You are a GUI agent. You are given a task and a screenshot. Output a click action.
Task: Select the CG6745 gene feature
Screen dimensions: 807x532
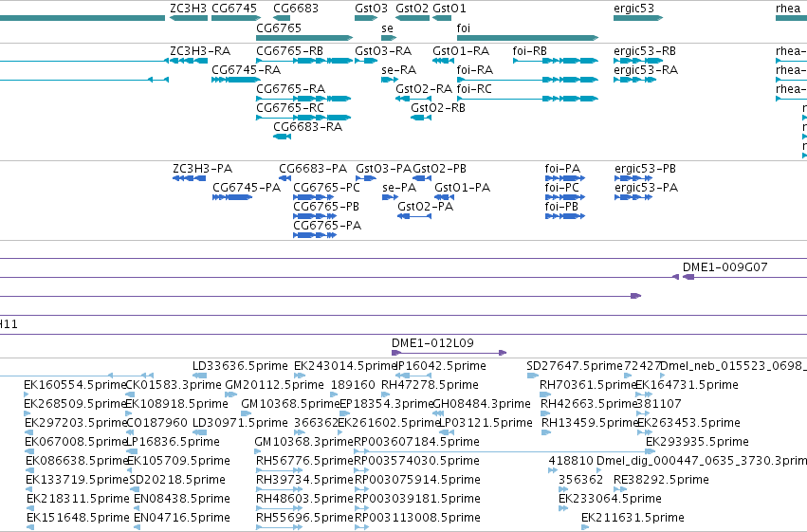click(236, 18)
